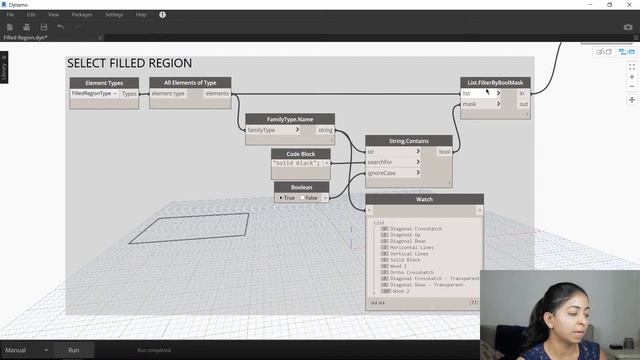Switch to graph view navigation icon
Image resolution: width=640 pixels, height=360 pixels.
click(627, 52)
